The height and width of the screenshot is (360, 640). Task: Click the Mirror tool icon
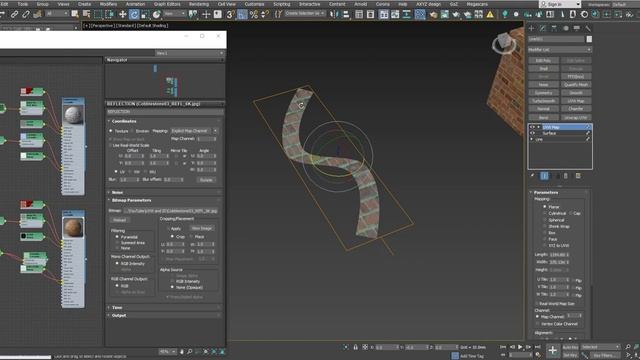point(334,15)
